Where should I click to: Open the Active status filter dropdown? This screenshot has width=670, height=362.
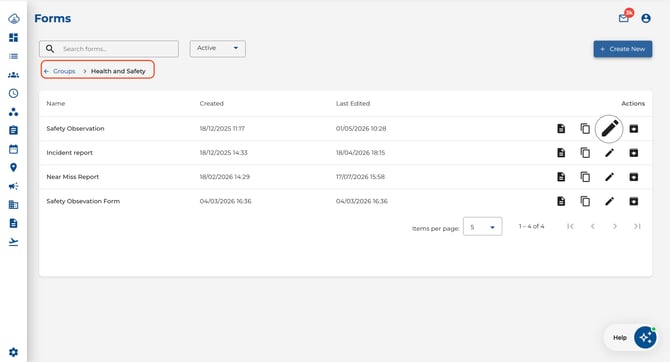(x=217, y=48)
